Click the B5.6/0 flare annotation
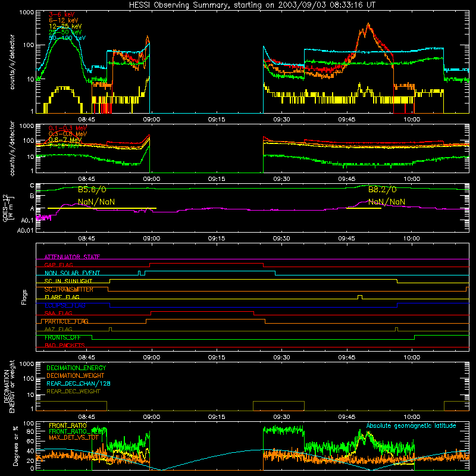 pyautogui.click(x=92, y=190)
